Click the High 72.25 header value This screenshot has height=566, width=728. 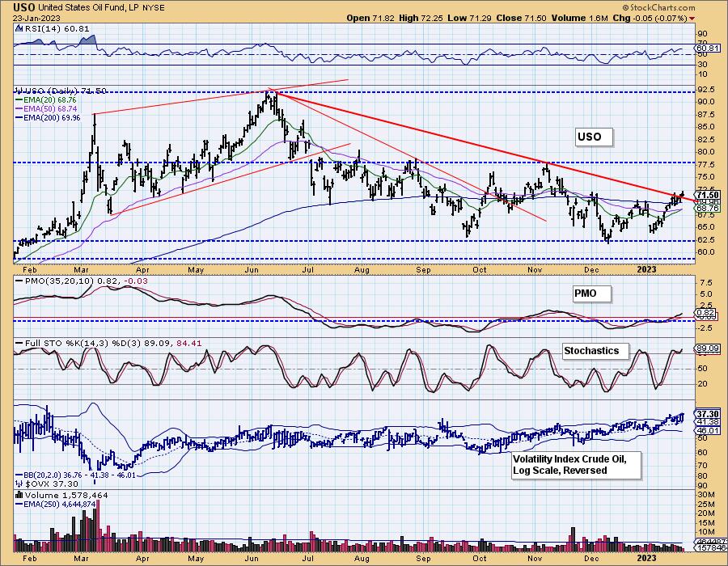point(421,18)
